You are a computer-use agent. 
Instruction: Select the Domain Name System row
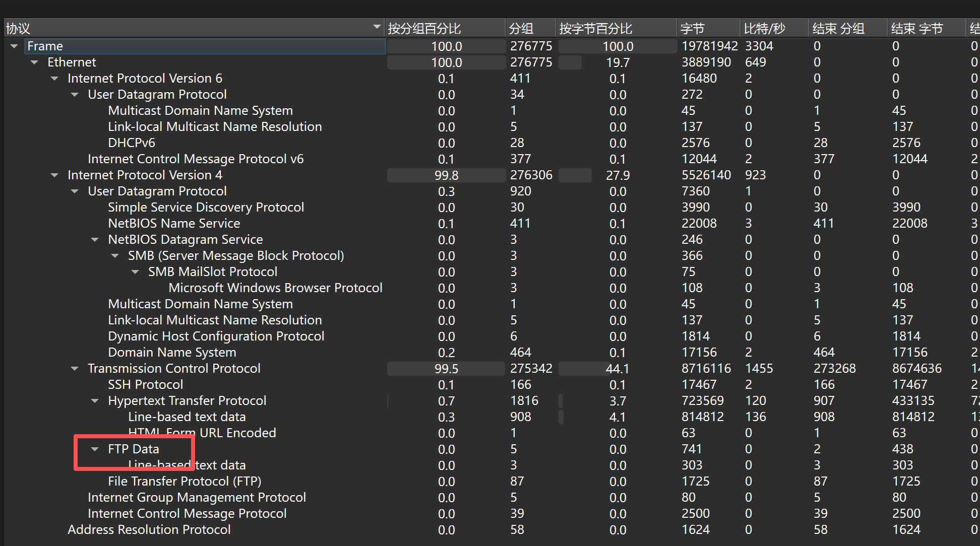172,353
